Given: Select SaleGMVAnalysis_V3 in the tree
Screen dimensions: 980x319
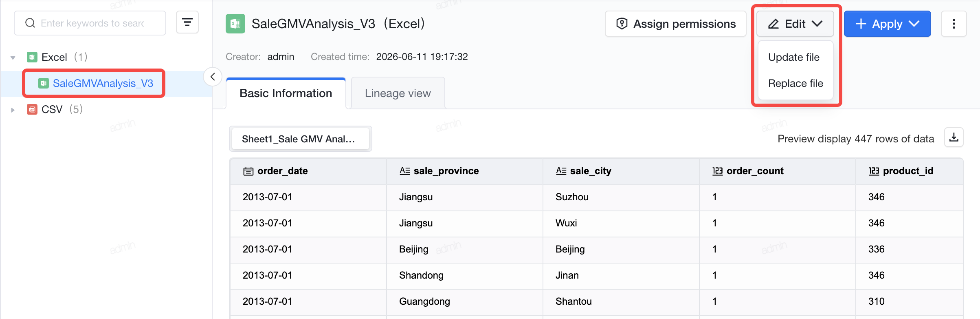Looking at the screenshot, I should click(103, 83).
